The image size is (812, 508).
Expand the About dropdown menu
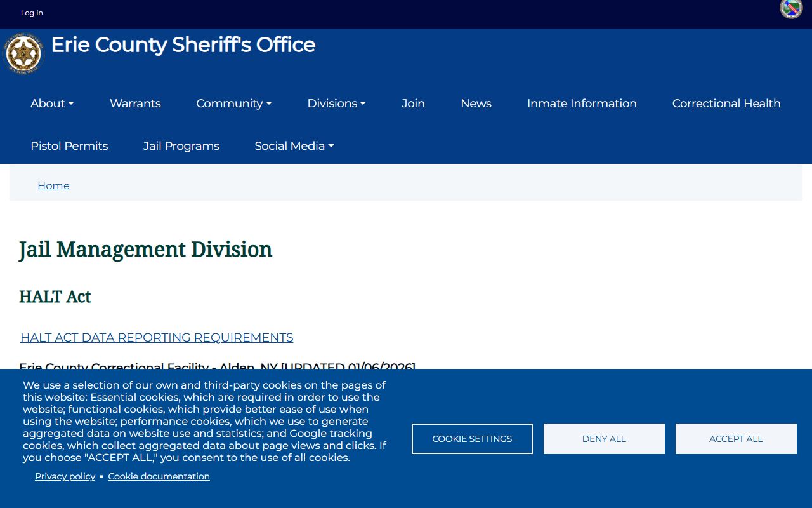point(52,104)
